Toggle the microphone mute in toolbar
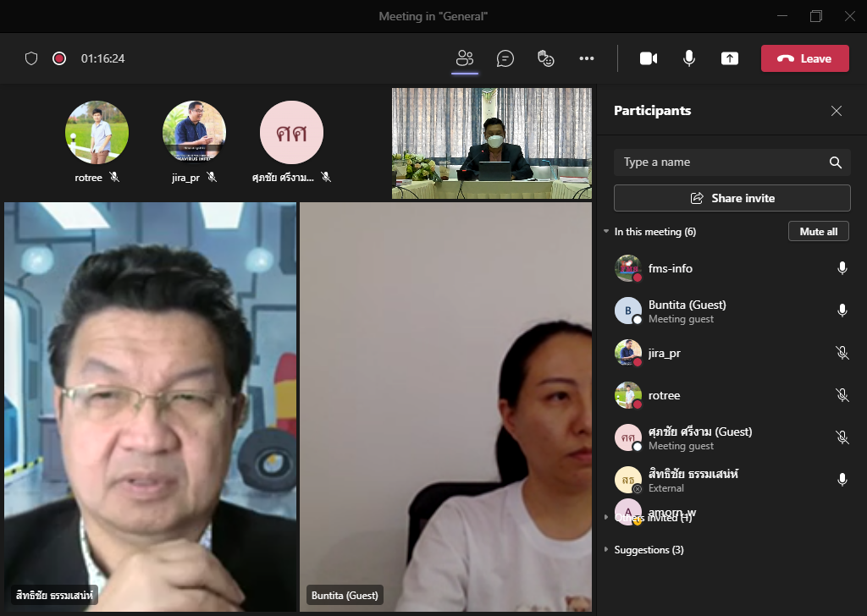 [x=689, y=58]
